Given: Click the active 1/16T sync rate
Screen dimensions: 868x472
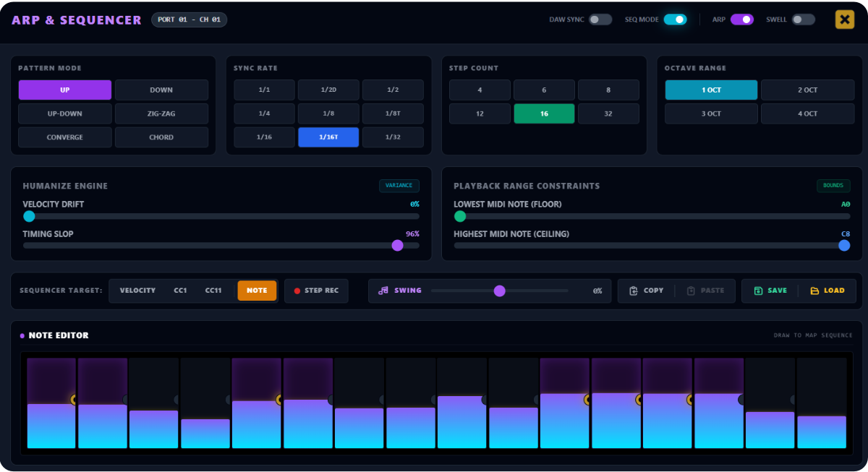Looking at the screenshot, I should [328, 137].
